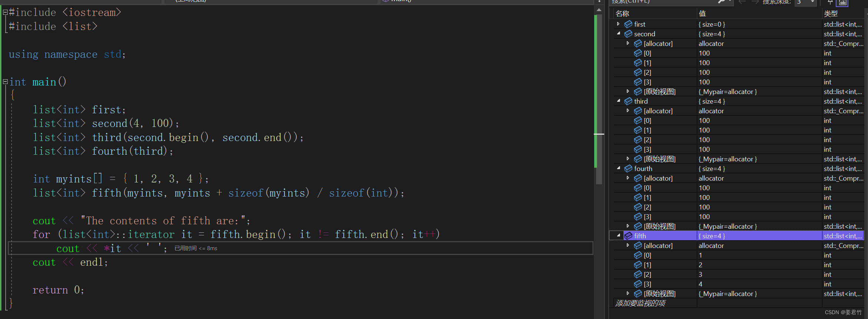Click the 添加要监视的项 add-watch field
The image size is (868, 319).
pos(655,303)
